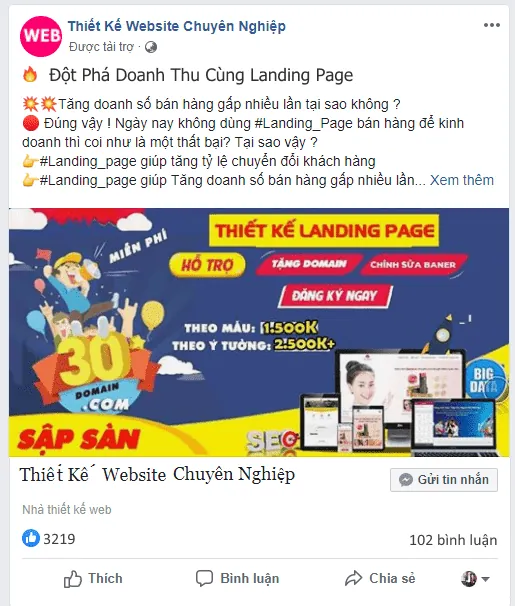Click the globe public audience icon
The height and width of the screenshot is (606, 515).
pos(151,47)
